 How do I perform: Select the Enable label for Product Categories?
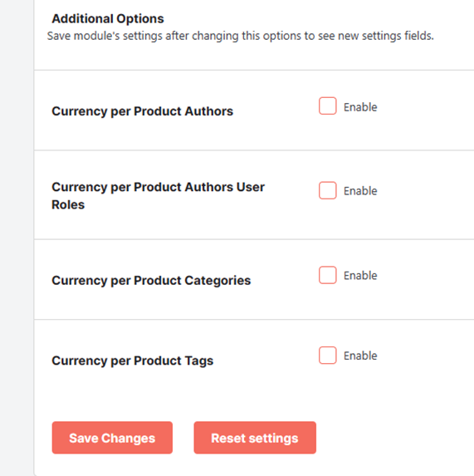click(360, 276)
